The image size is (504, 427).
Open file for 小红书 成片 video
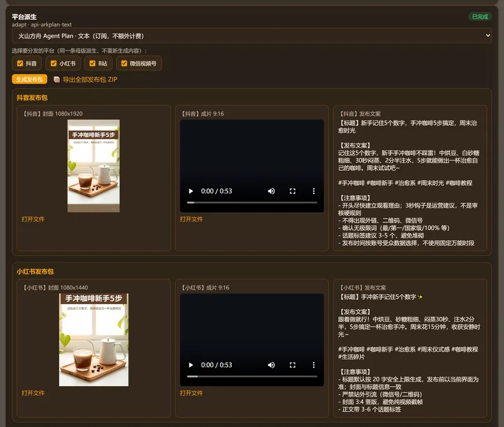coord(192,393)
